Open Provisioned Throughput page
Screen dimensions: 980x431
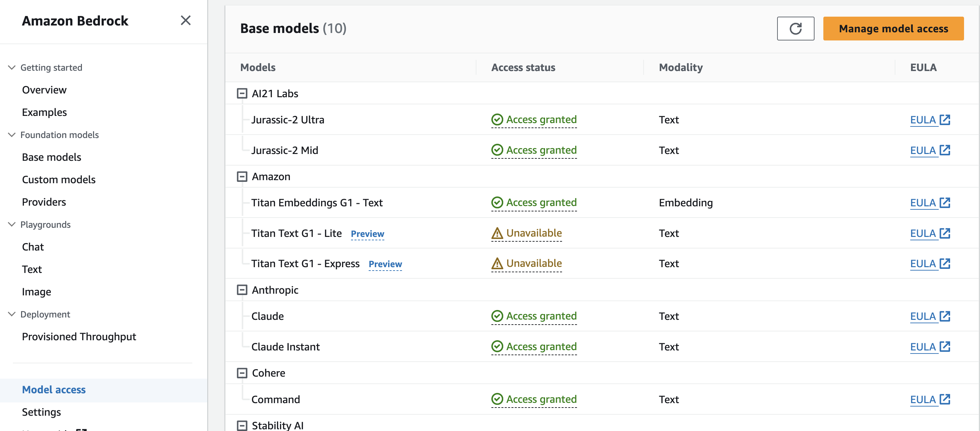79,337
